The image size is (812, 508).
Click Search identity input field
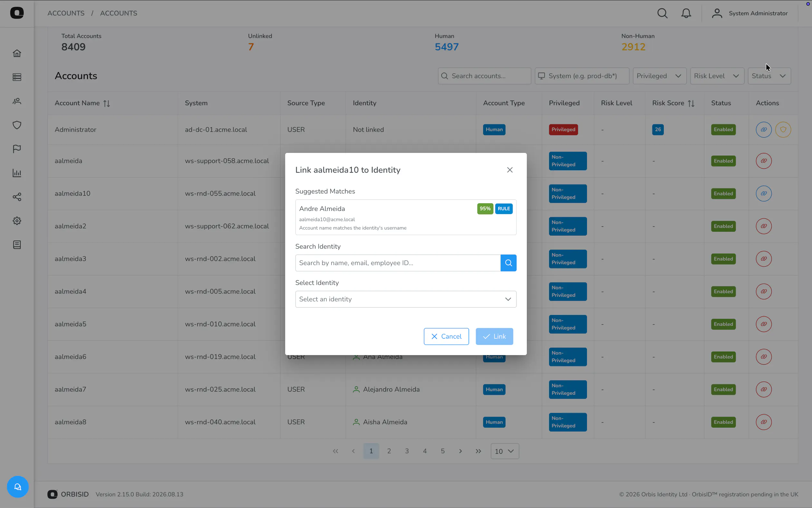pyautogui.click(x=398, y=263)
